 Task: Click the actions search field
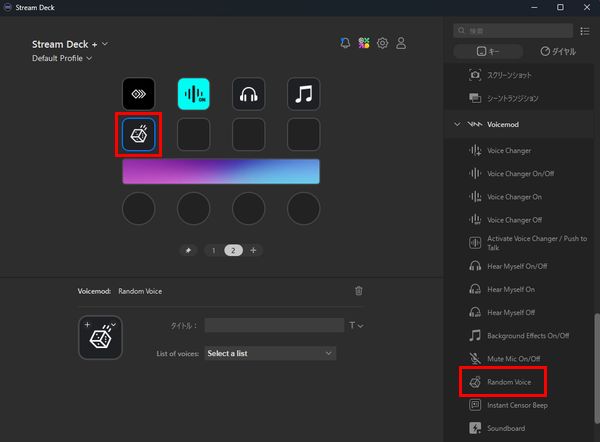pos(513,31)
